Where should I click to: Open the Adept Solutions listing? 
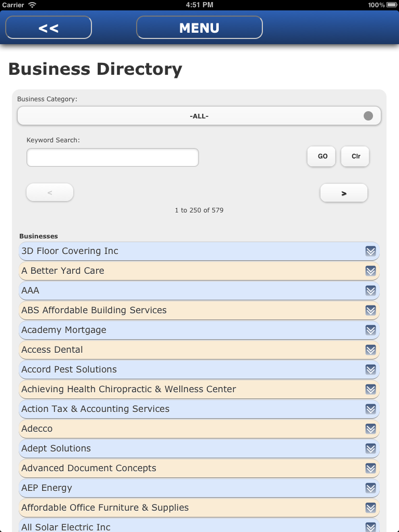(x=199, y=449)
